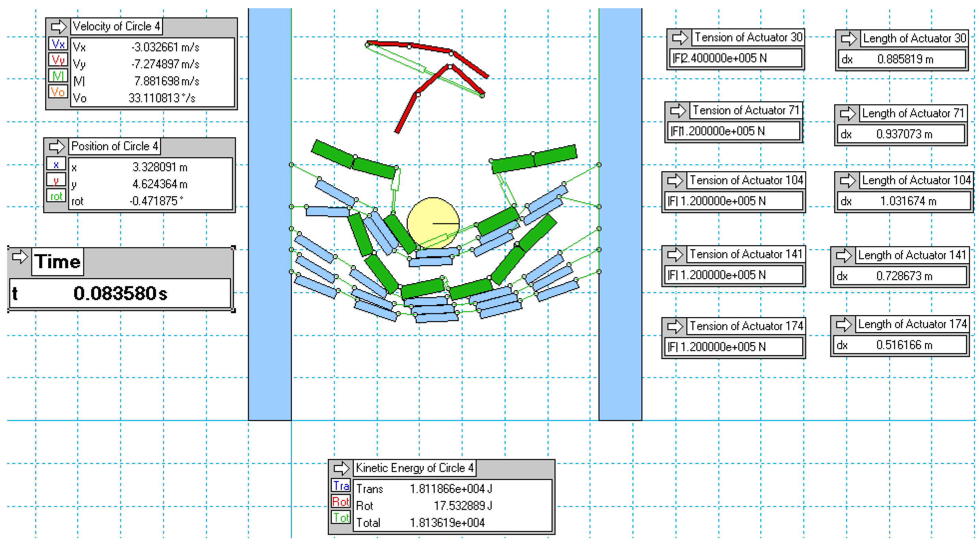Toggle the rot channel in the Position meter
Image resolution: width=980 pixels, height=546 pixels.
56,196
